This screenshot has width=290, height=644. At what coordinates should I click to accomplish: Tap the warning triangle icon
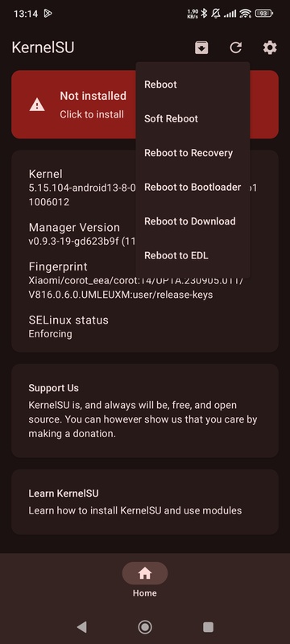(37, 105)
